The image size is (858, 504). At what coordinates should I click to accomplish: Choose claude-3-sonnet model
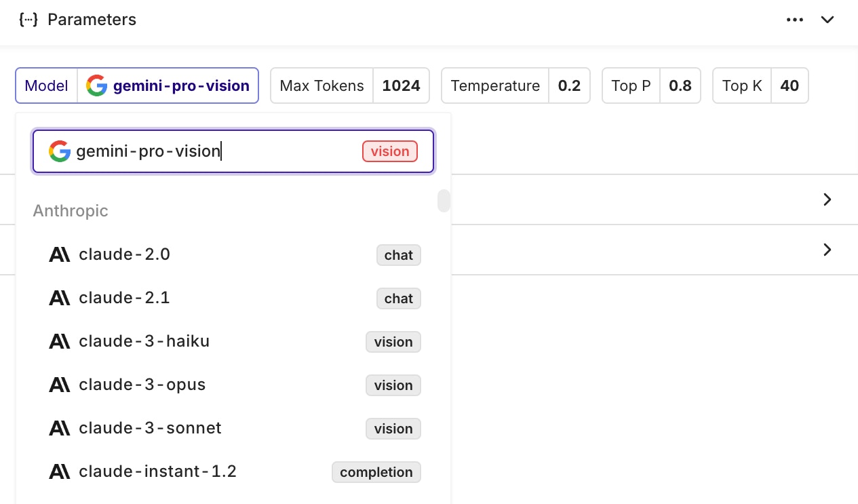[235, 428]
